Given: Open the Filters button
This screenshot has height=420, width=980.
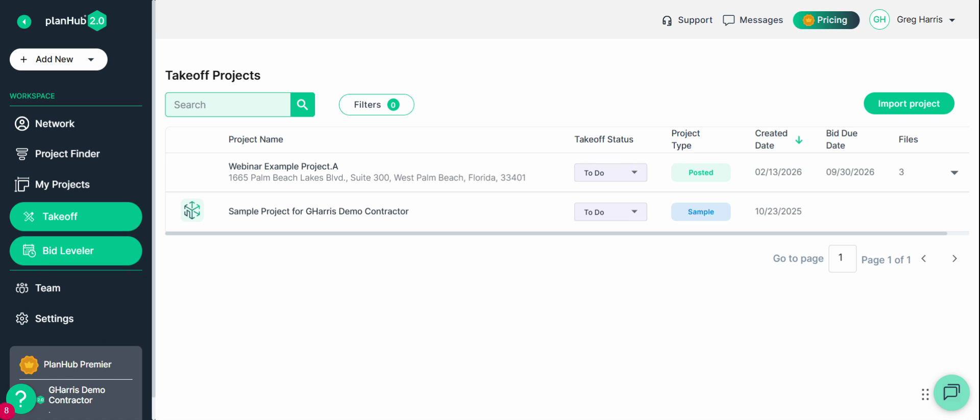Looking at the screenshot, I should tap(376, 105).
